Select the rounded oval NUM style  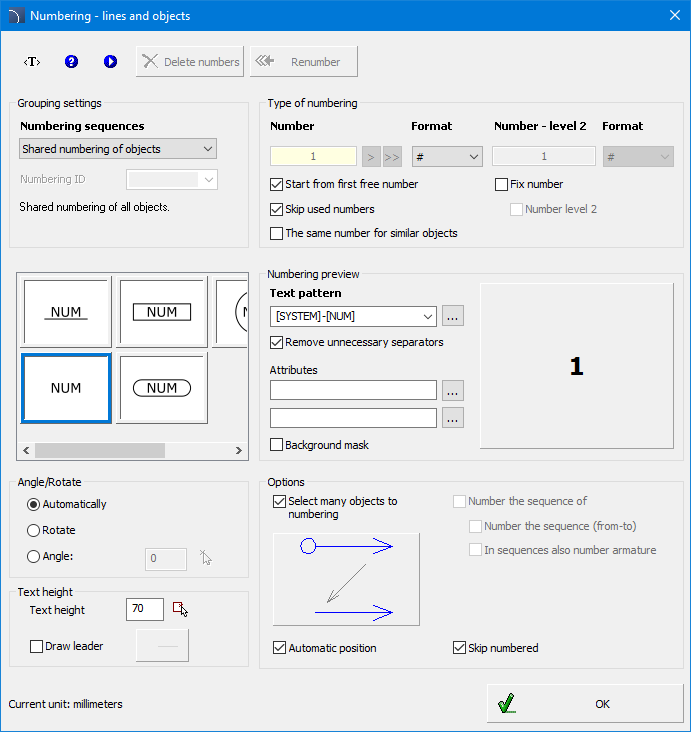point(162,388)
